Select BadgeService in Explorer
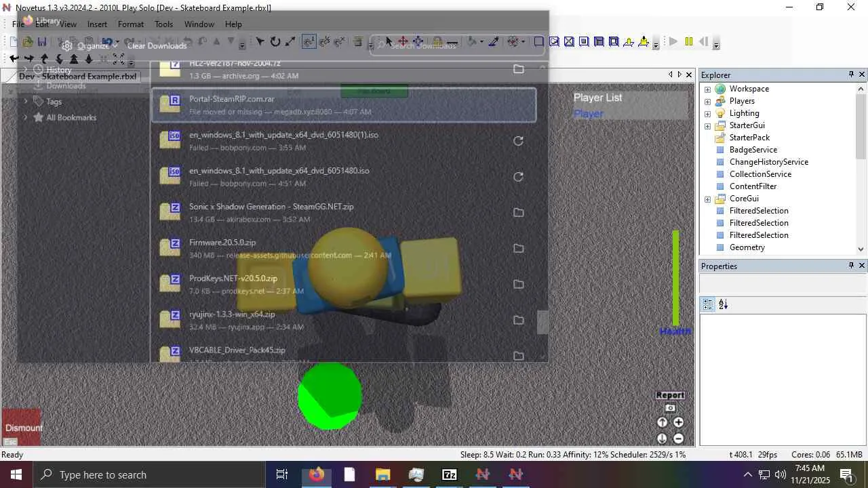 click(x=753, y=150)
